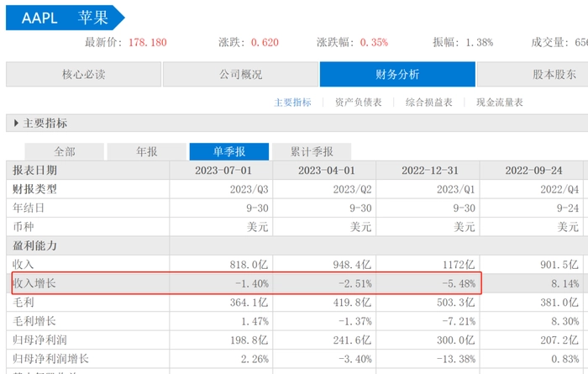Select the 单季报 report filter

point(228,152)
